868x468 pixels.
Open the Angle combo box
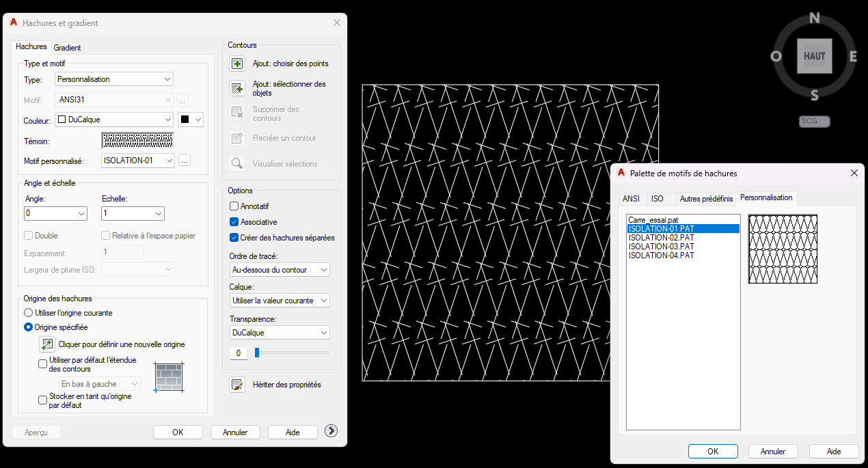click(55, 214)
